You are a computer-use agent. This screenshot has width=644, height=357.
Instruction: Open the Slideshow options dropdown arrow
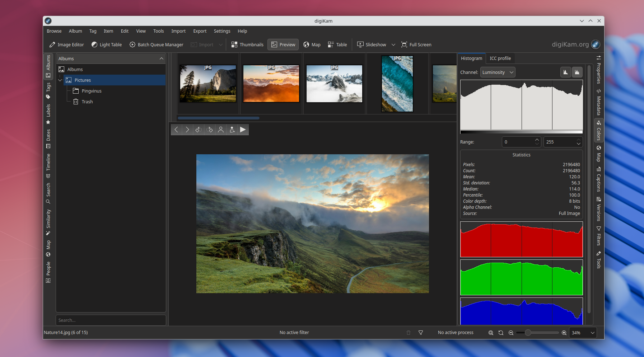393,44
